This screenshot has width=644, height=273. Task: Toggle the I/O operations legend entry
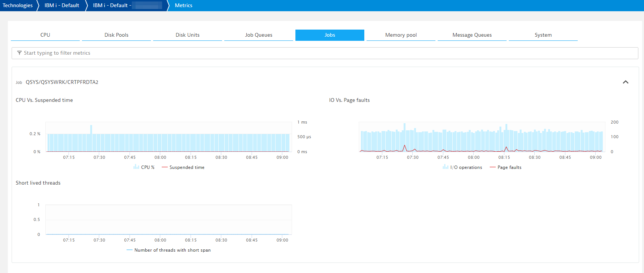click(x=462, y=167)
